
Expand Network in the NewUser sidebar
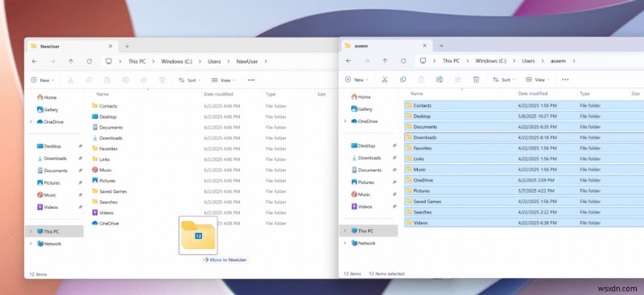pos(31,244)
